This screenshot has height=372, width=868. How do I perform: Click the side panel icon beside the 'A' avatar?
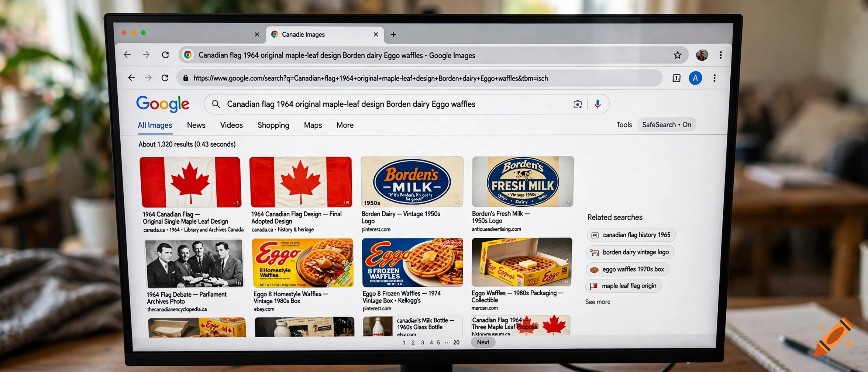(676, 78)
